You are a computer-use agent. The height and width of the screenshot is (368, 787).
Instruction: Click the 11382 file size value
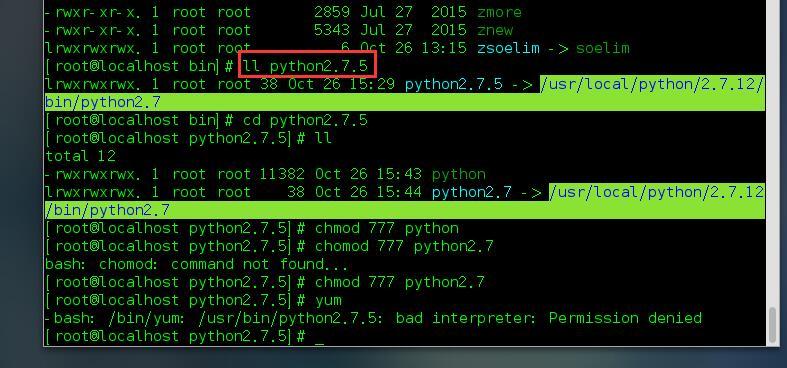tap(282, 174)
